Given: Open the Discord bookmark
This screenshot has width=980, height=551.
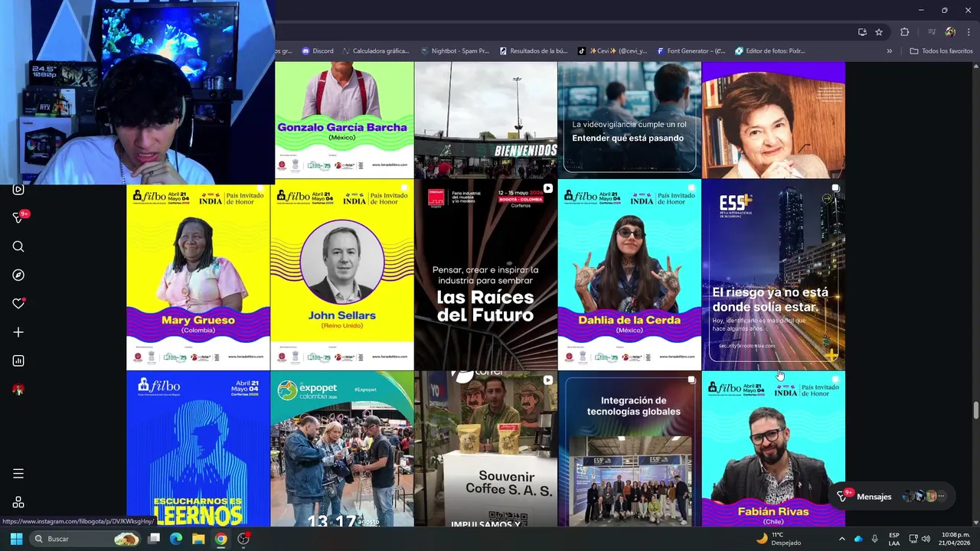Looking at the screenshot, I should click(318, 51).
